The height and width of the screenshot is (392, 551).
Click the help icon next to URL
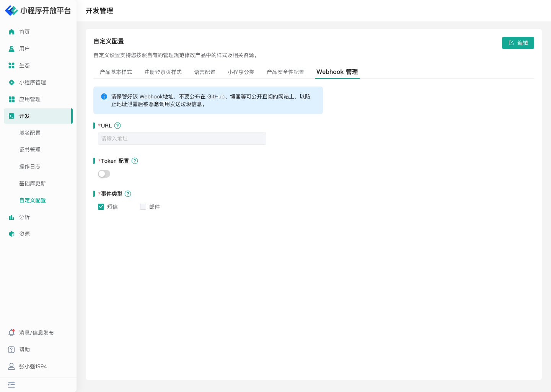tap(117, 126)
